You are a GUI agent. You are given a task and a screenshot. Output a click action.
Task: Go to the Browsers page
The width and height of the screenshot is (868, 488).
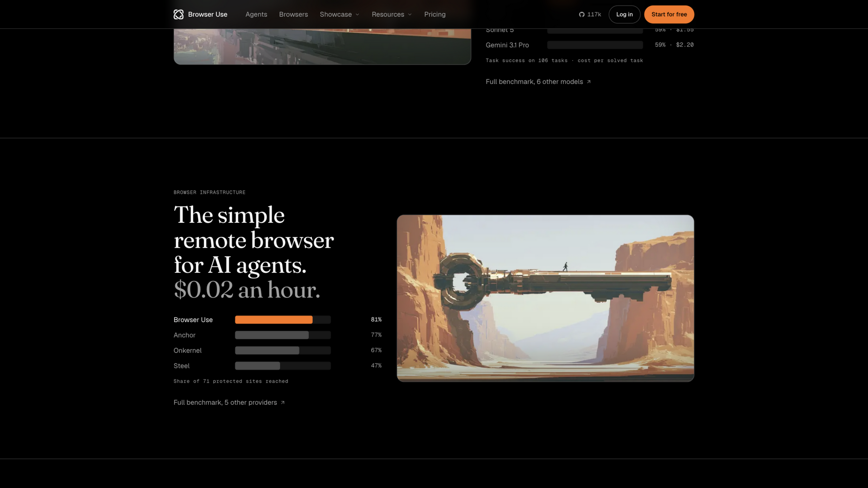point(293,14)
